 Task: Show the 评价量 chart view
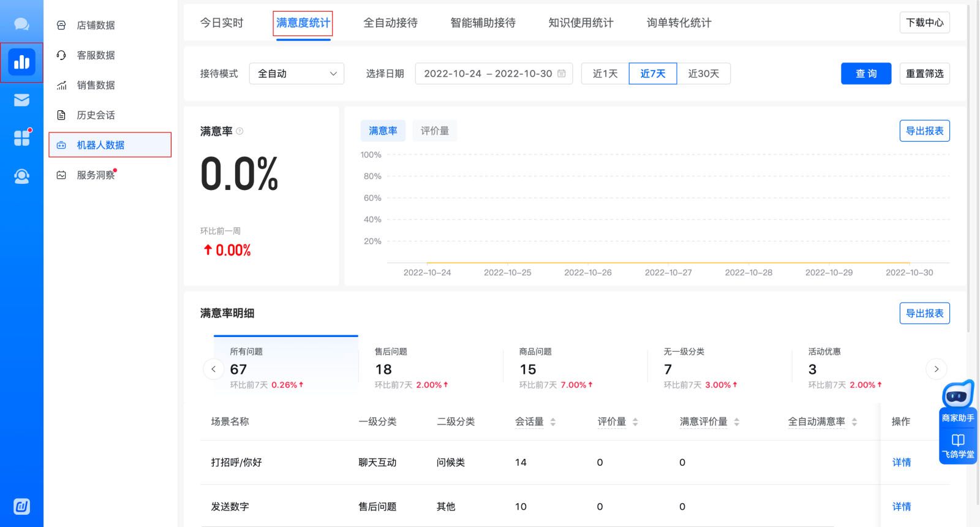pyautogui.click(x=435, y=131)
